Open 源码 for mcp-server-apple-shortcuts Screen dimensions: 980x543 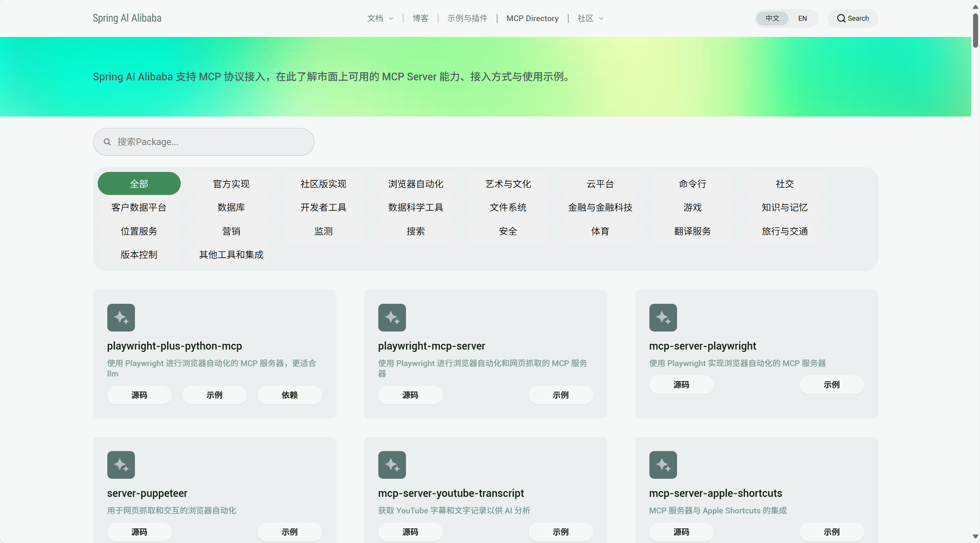point(681,532)
